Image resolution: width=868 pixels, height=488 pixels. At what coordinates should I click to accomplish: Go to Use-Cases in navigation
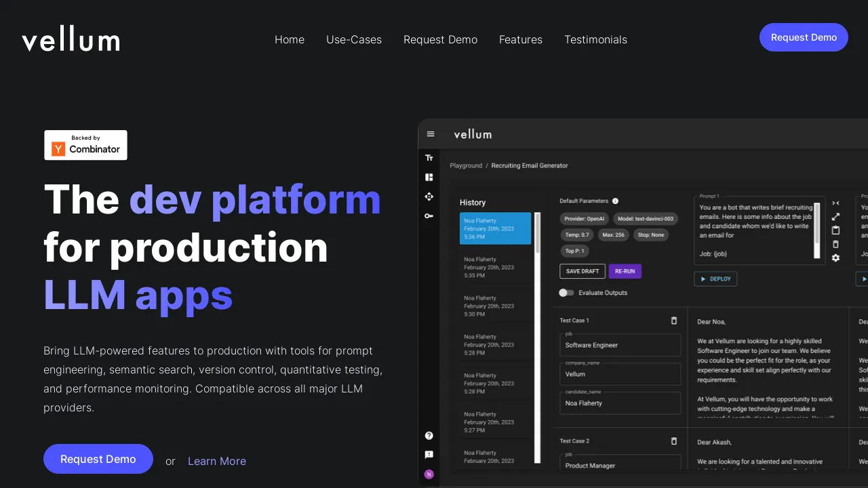point(354,39)
